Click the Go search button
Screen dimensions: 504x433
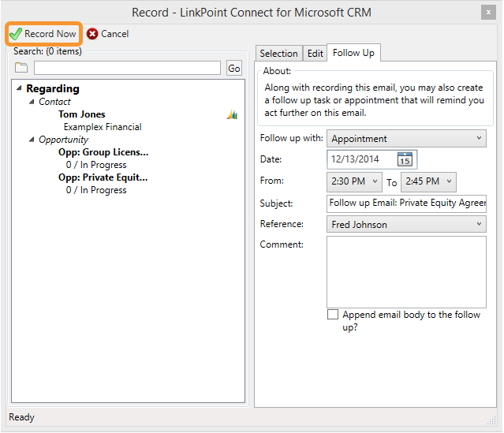(x=234, y=68)
